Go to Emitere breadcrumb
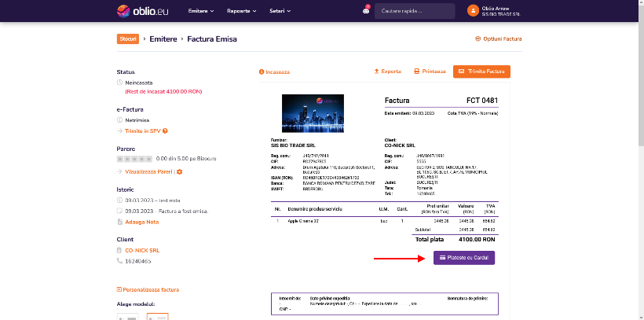The image size is (644, 320). [163, 39]
